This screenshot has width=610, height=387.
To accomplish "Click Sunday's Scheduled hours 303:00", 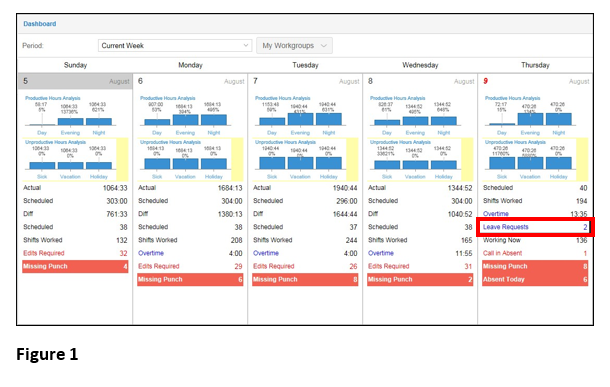I will pos(117,201).
